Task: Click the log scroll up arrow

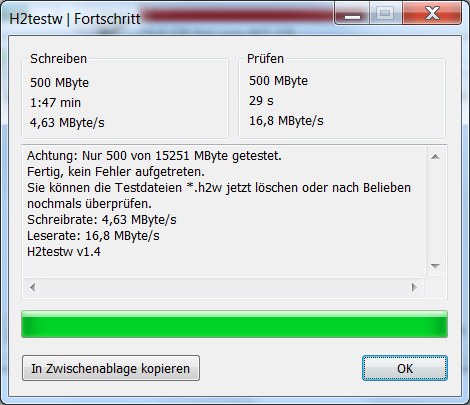Action: pyautogui.click(x=435, y=156)
